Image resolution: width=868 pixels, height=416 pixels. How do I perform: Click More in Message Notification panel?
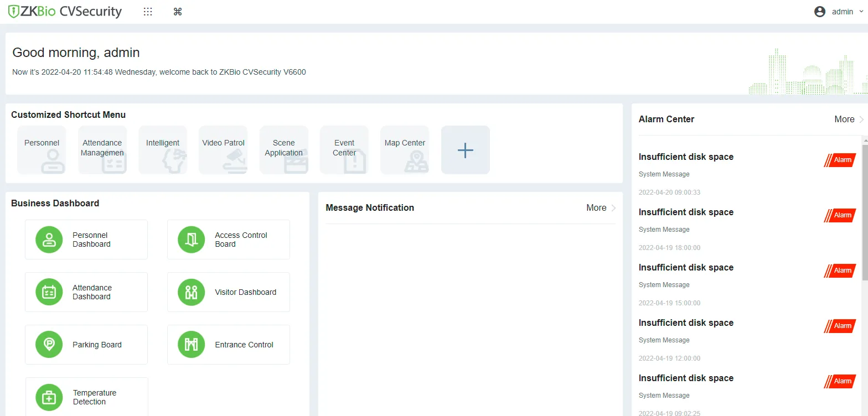pos(596,208)
